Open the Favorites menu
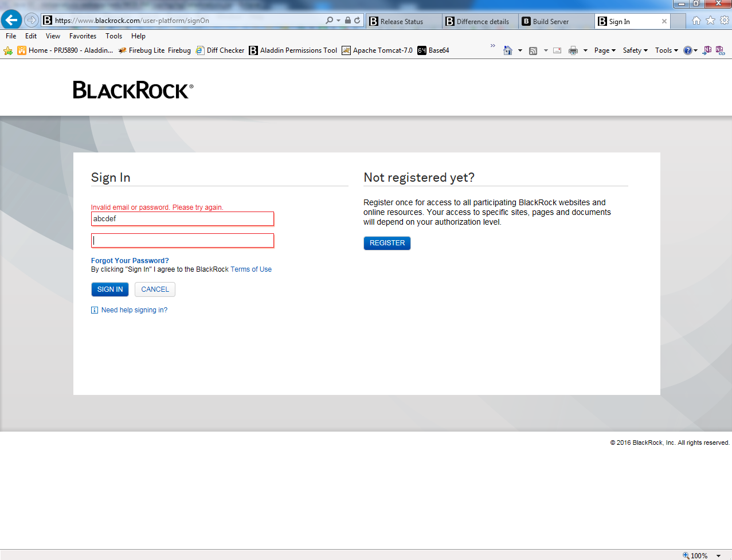The height and width of the screenshot is (560, 732). 83,36
